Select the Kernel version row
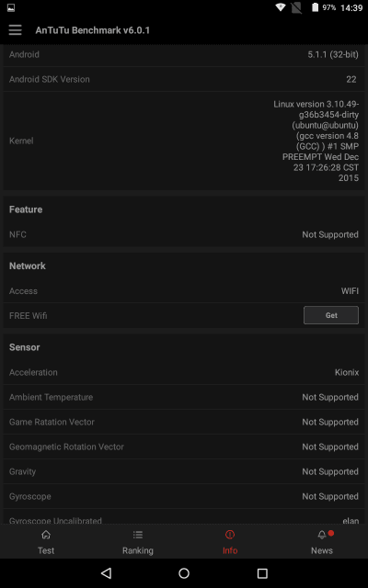 (x=184, y=141)
